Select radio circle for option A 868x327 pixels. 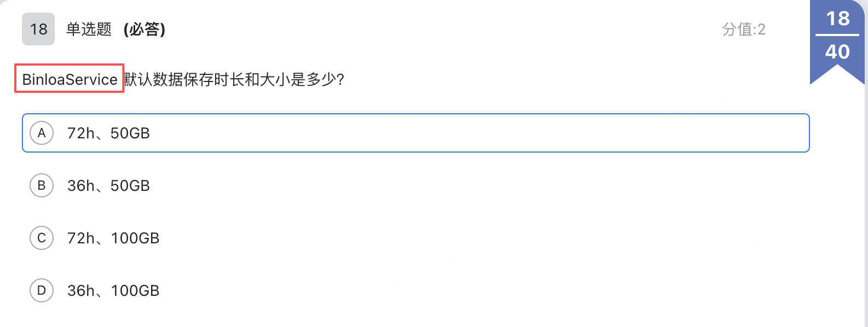42,133
